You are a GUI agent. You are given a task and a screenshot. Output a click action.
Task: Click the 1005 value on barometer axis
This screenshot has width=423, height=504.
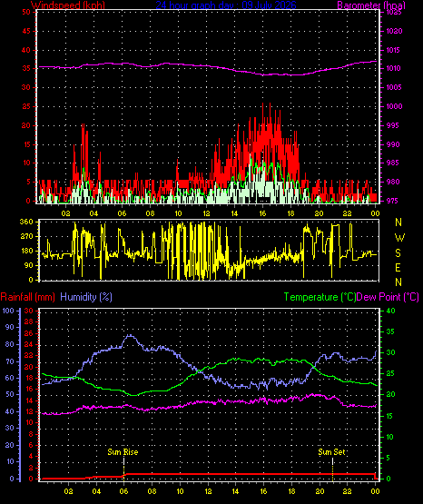click(394, 87)
